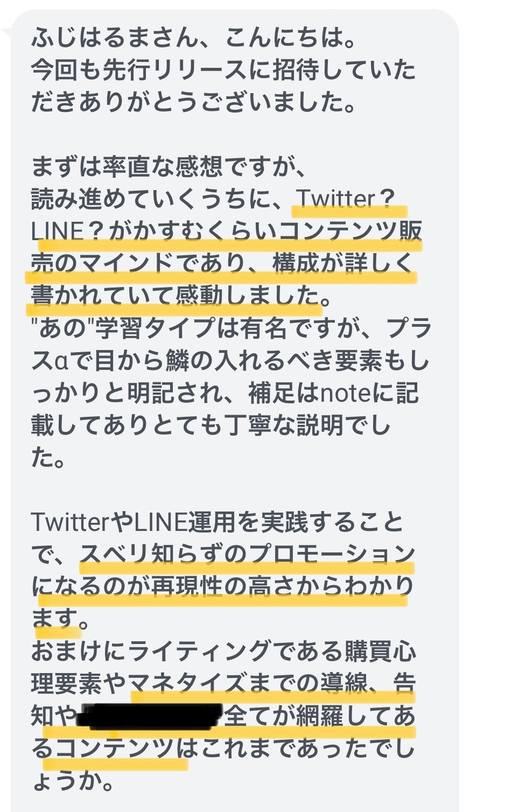Viewport: 526px width, 812px height.
Task: Click the おまけにライティングである購買心 line
Action: [x=223, y=651]
